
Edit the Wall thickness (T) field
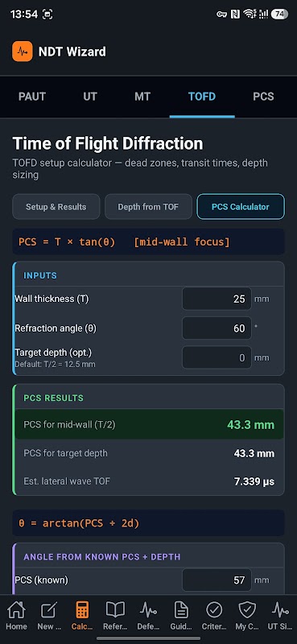tap(217, 299)
